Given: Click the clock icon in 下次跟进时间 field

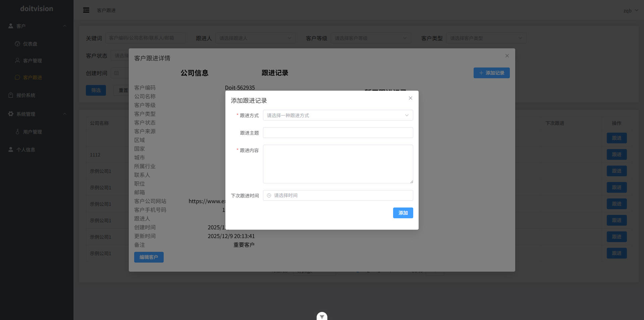Looking at the screenshot, I should [x=269, y=195].
